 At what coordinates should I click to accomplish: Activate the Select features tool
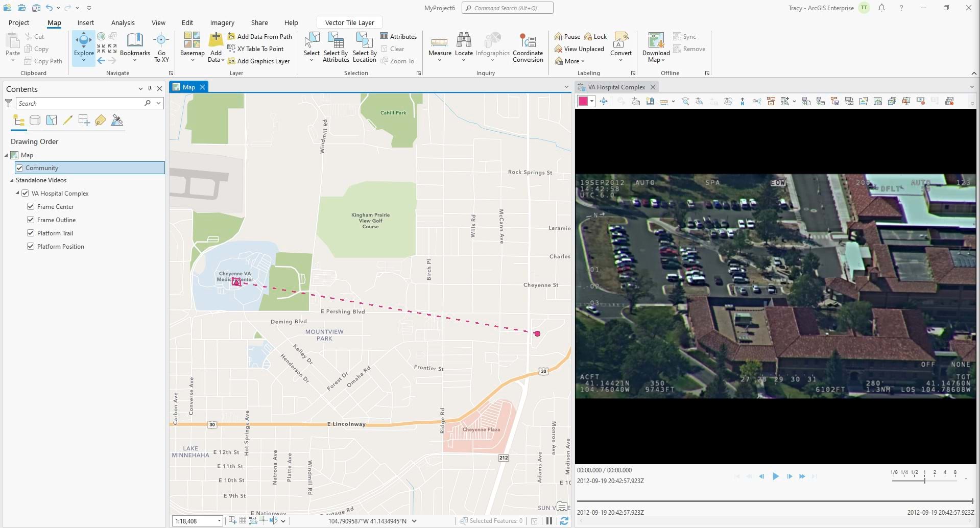pos(312,48)
